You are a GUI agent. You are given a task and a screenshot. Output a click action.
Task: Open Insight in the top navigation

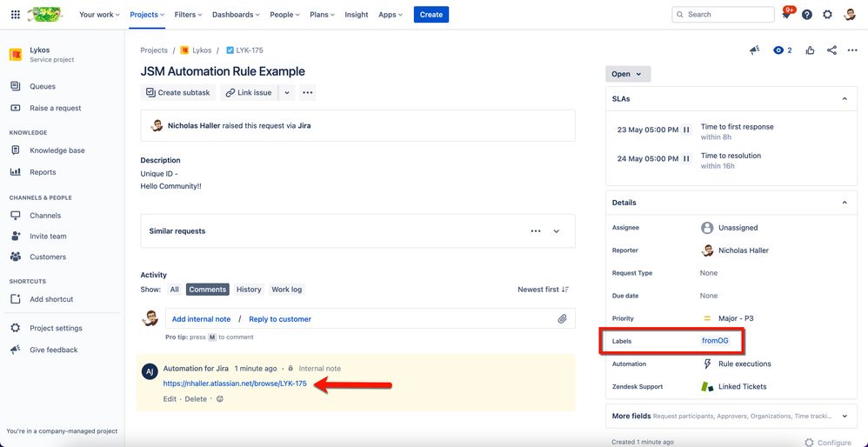(x=357, y=15)
